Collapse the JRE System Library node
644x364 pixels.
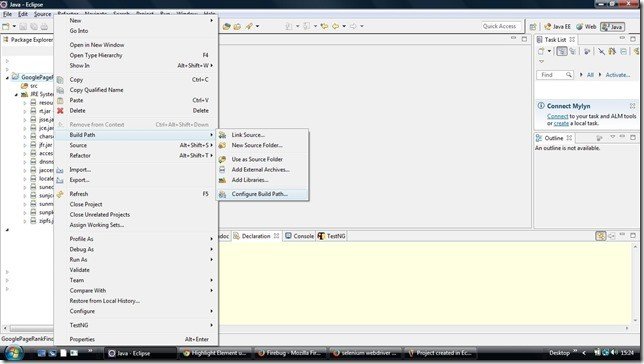tap(16, 94)
